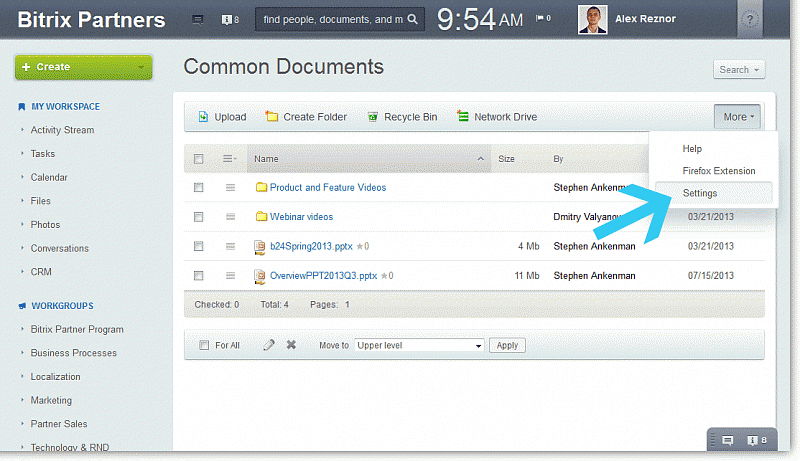Open the messages icon in header

(197, 19)
